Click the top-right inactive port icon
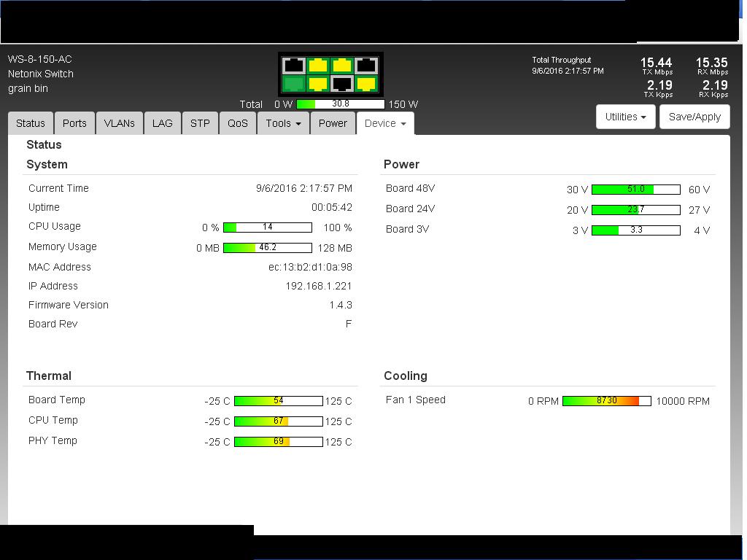Viewport: 747px width, 560px height. 366,65
